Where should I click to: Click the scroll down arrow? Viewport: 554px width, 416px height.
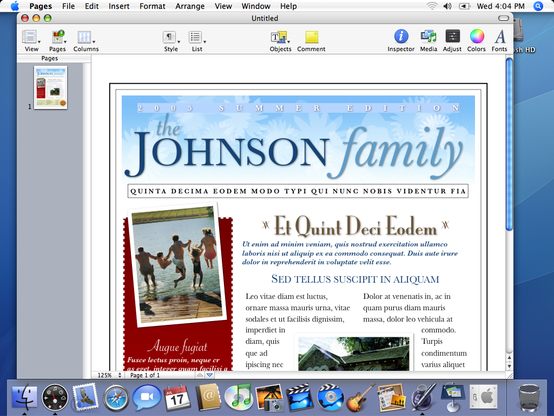point(509,366)
